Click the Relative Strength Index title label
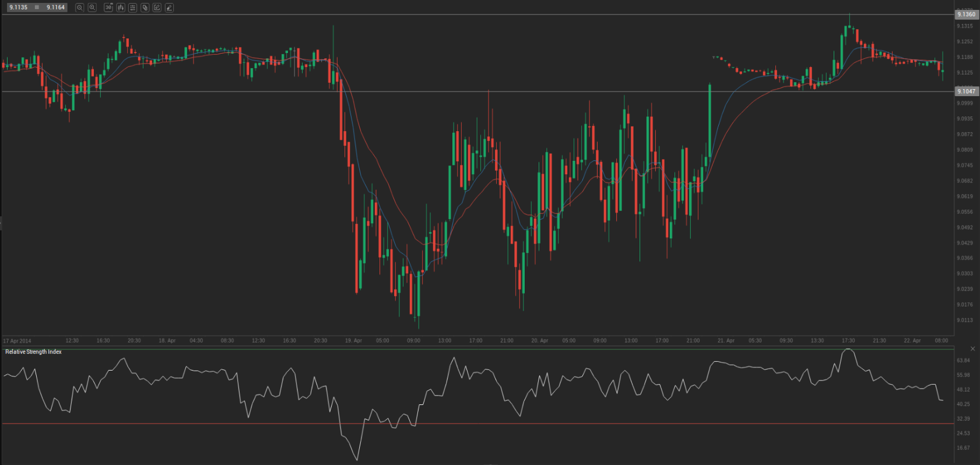The image size is (980, 465). pos(33,352)
